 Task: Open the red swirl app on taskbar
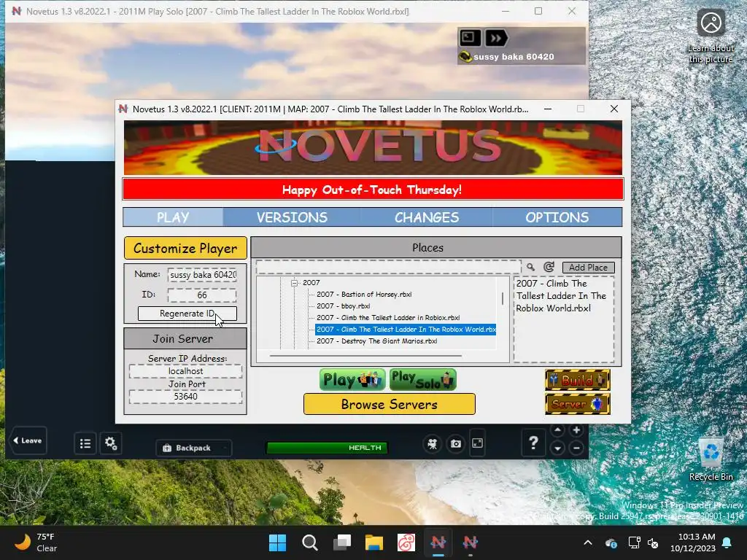(406, 542)
